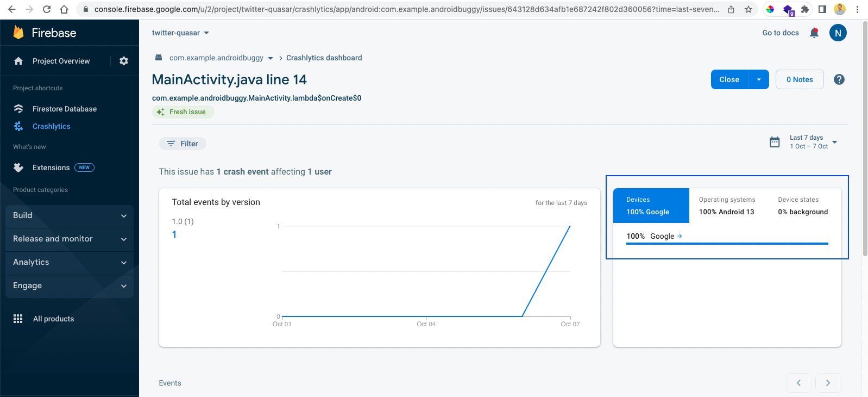The height and width of the screenshot is (397, 868).
Task: Open the Filter button
Action: click(x=183, y=144)
